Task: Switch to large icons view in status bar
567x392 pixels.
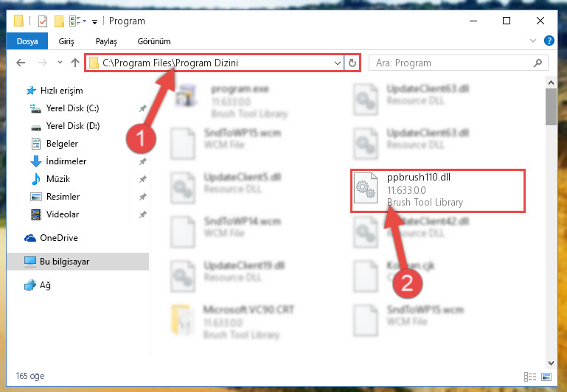Action: click(x=546, y=377)
